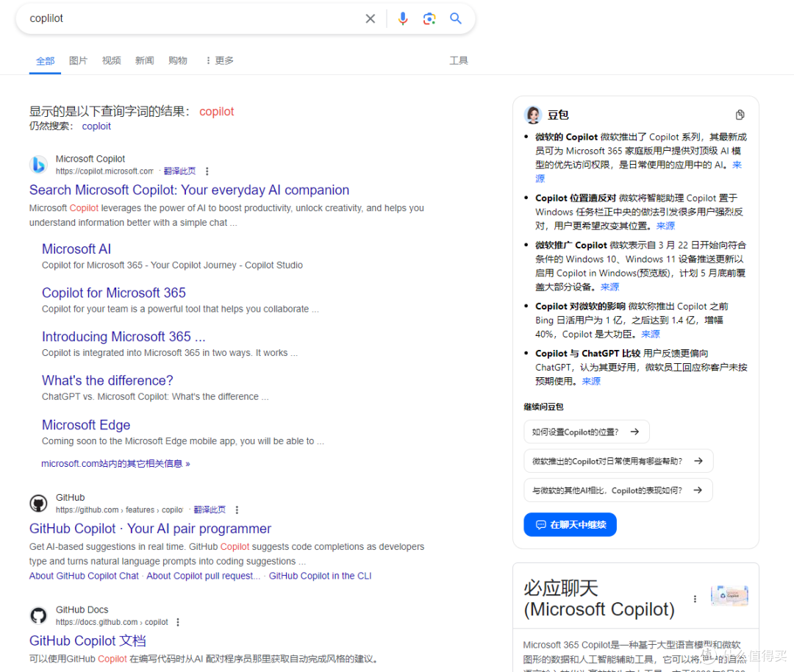Start voice search with the microphone icon
Image resolution: width=794 pixels, height=672 pixels.
[403, 18]
